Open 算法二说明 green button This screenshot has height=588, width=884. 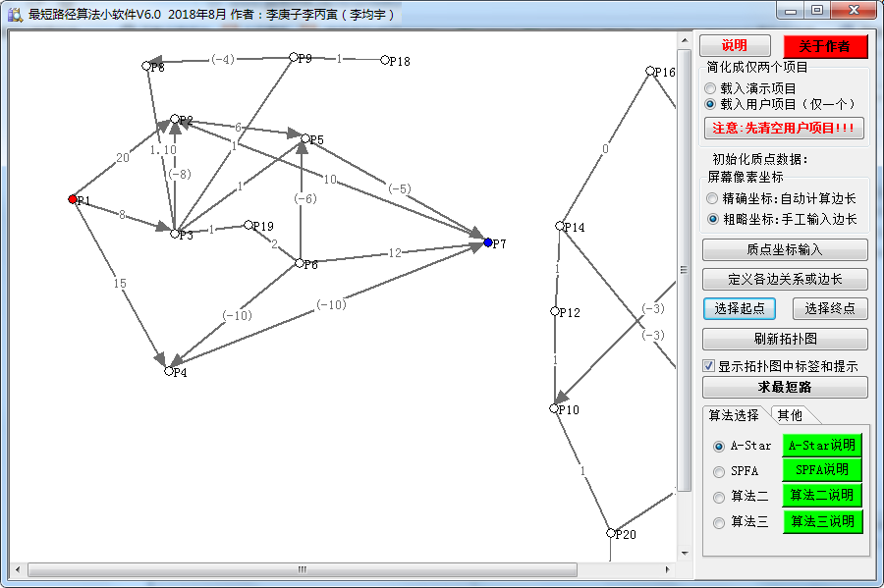(822, 496)
